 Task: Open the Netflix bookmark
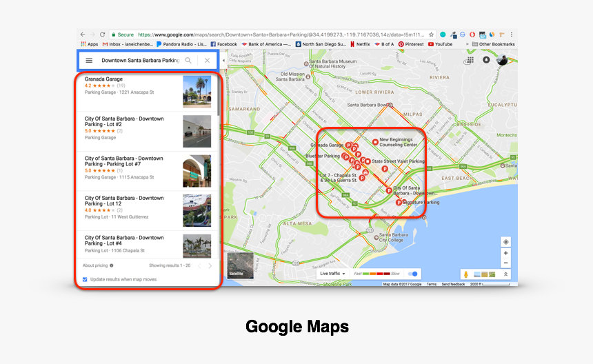coord(360,44)
